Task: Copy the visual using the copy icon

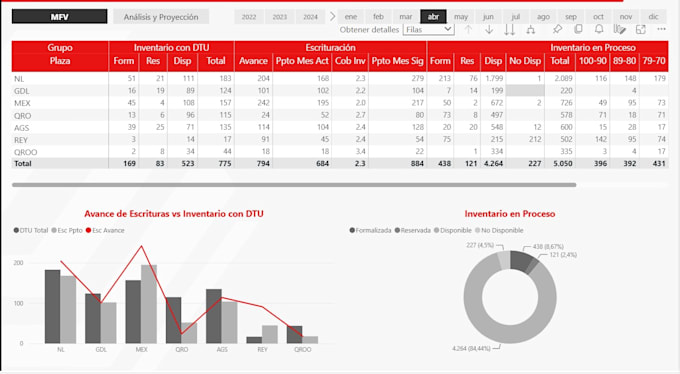Action: click(578, 29)
